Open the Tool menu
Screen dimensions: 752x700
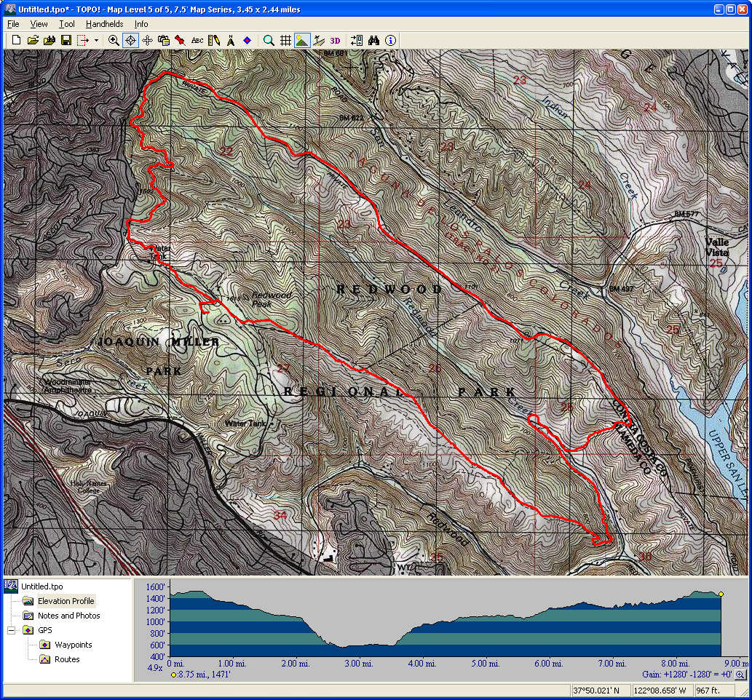coord(67,24)
